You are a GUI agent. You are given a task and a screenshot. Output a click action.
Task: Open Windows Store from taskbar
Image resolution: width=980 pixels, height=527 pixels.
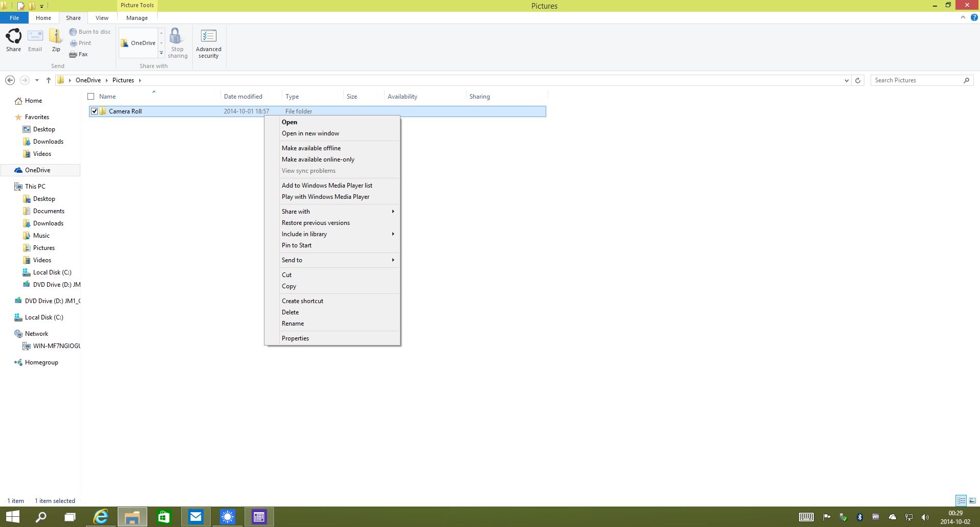pyautogui.click(x=164, y=517)
